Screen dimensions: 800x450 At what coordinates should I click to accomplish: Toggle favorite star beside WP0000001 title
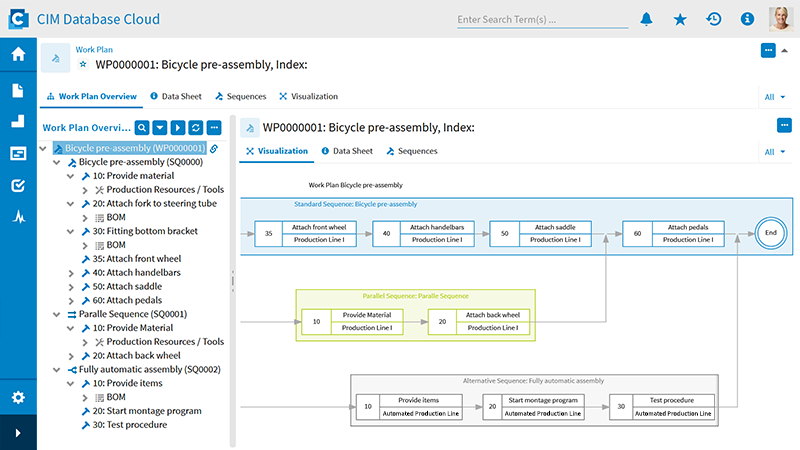coord(83,65)
